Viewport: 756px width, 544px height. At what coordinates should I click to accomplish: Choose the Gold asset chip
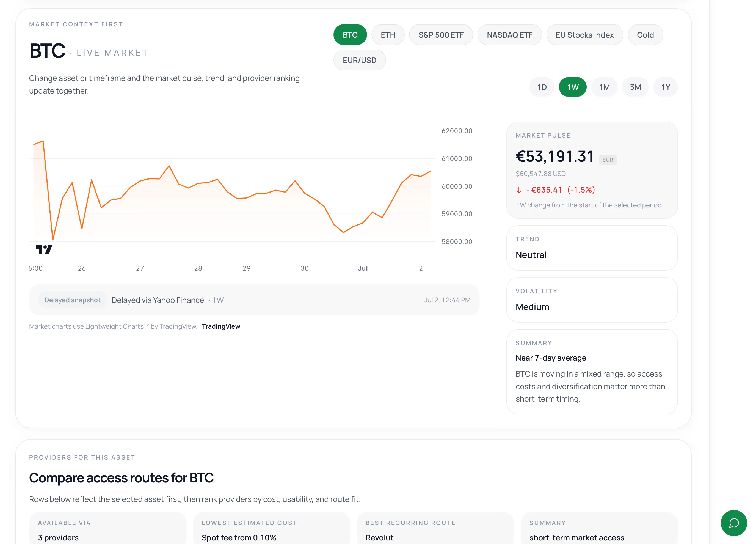coord(645,35)
